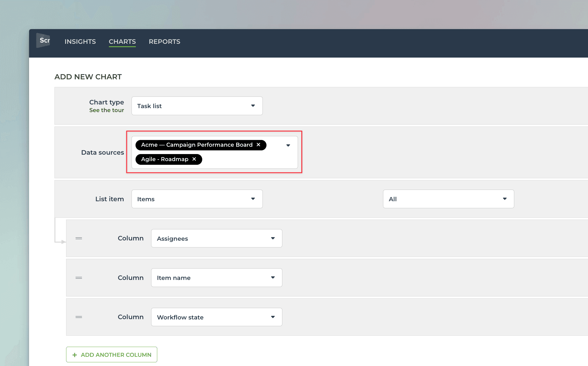Viewport: 588px width, 366px height.
Task: Open the Chart type Task list dropdown
Action: coord(197,106)
